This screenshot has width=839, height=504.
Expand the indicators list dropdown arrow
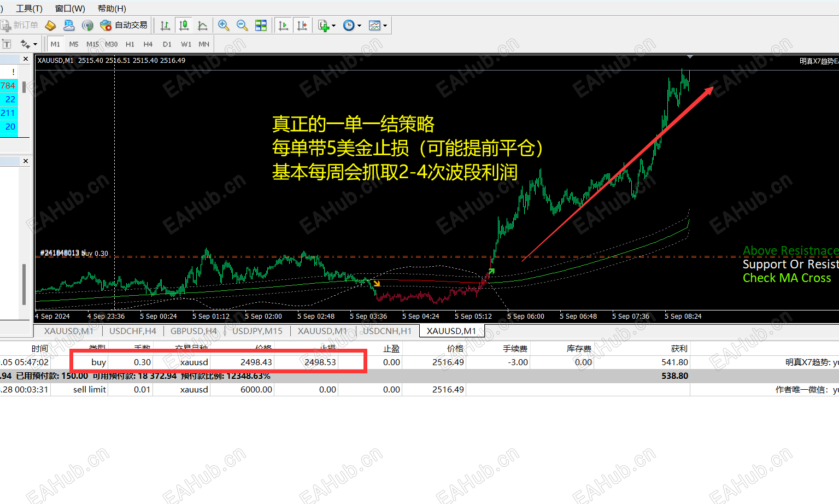333,26
